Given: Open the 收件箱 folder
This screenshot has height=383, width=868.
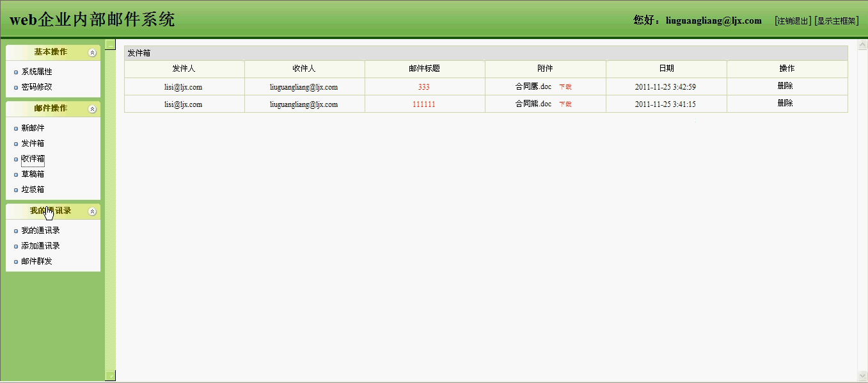Looking at the screenshot, I should 33,159.
